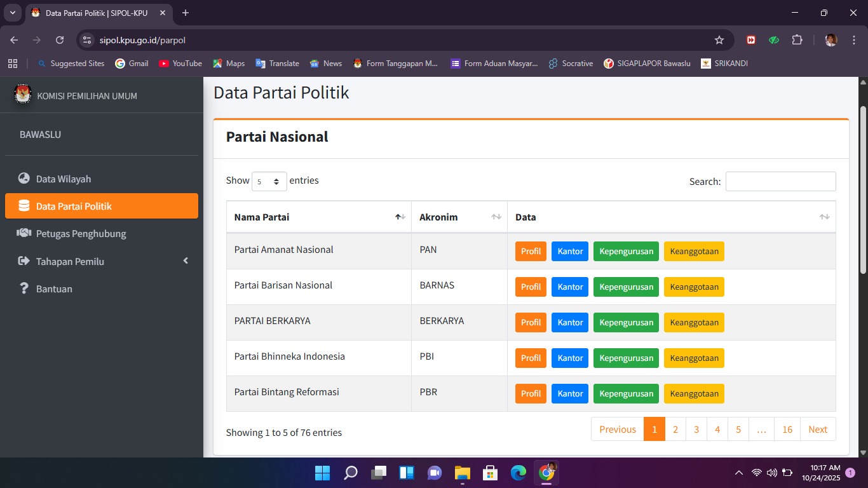Screen dimensions: 868x488
Task: Click the KPU logo in sidebar header
Action: [x=22, y=95]
